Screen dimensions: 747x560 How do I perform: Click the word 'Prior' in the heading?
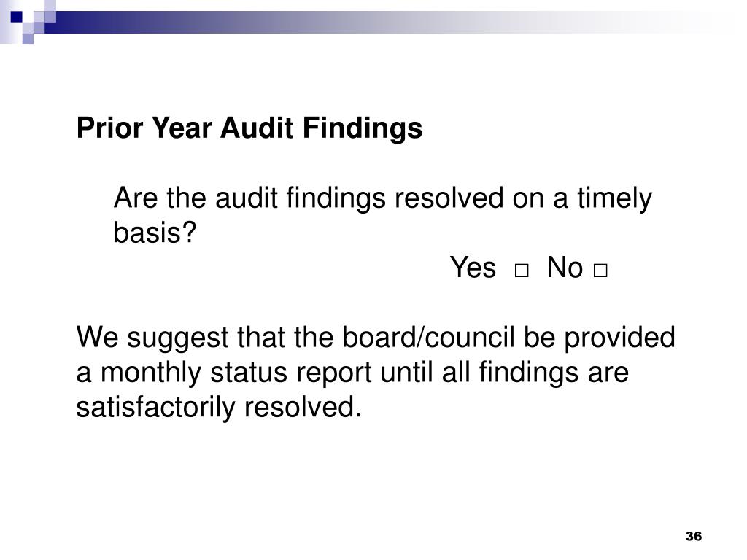pos(109,128)
